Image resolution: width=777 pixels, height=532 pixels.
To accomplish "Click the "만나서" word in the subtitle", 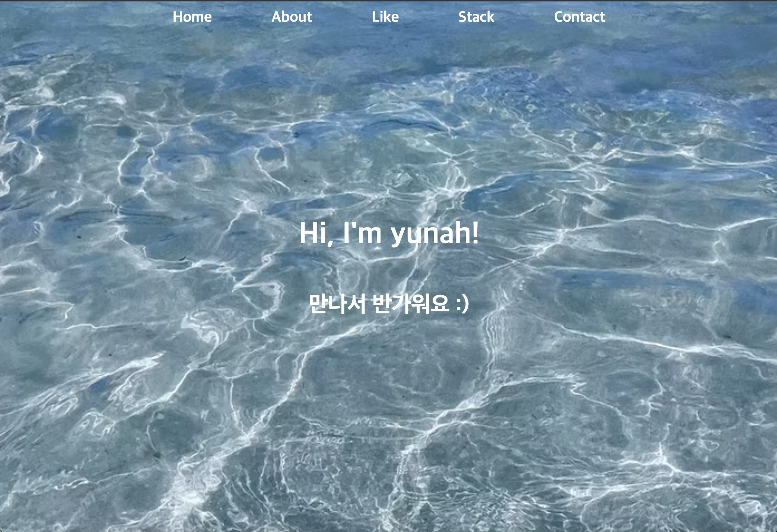I will point(337,303).
